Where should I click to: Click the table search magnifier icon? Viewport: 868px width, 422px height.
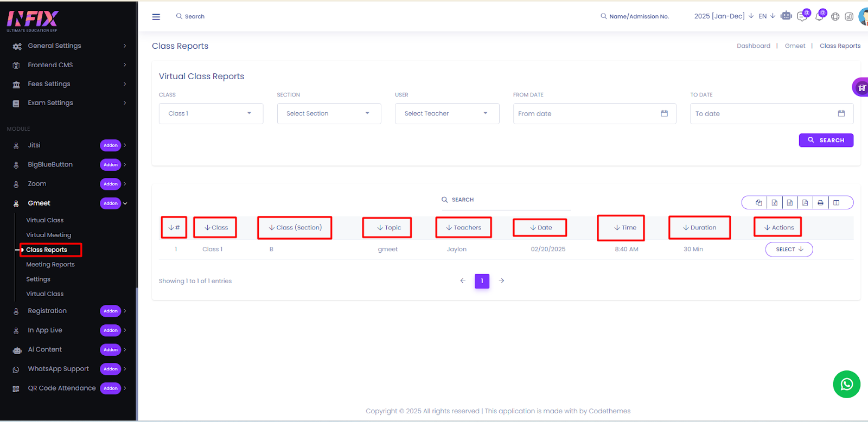coord(445,200)
